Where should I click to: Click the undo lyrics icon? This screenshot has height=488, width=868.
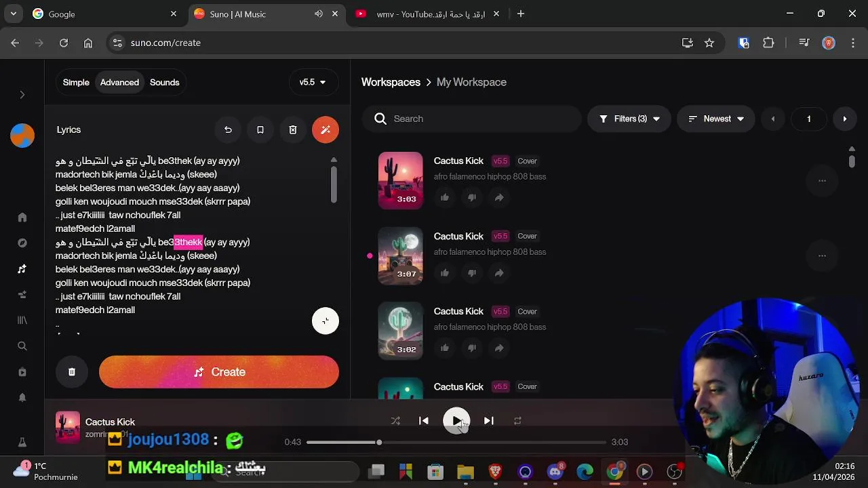pos(228,129)
